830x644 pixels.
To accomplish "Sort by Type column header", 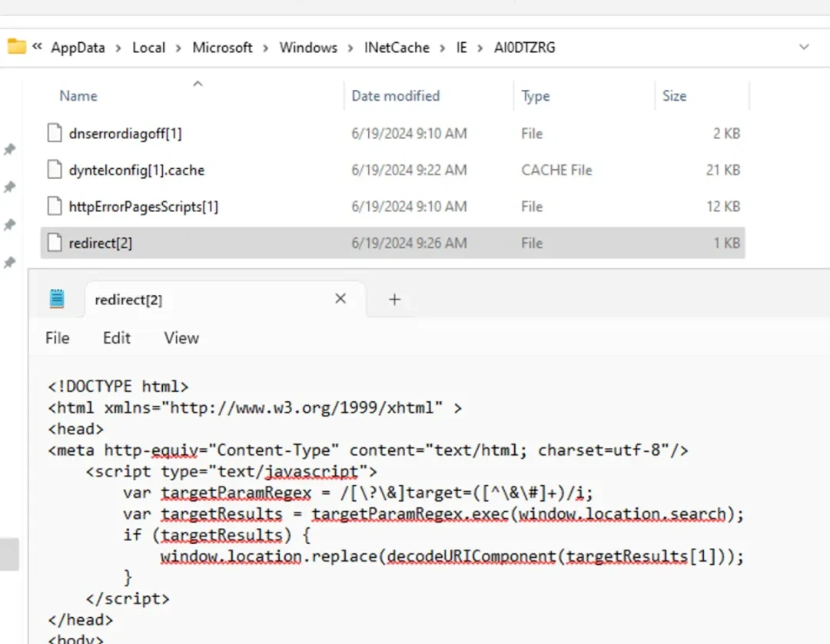I will pos(535,96).
